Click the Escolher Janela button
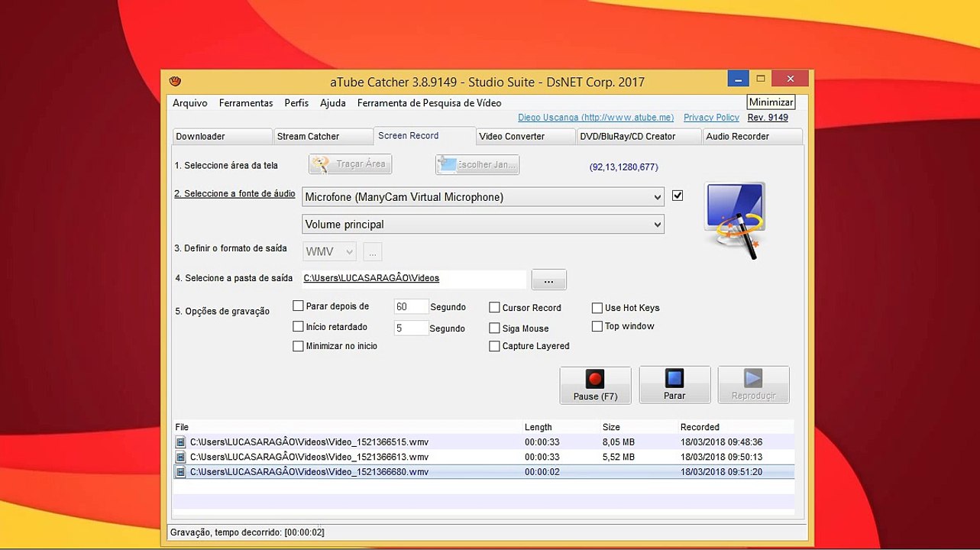The image size is (980, 550). [477, 164]
